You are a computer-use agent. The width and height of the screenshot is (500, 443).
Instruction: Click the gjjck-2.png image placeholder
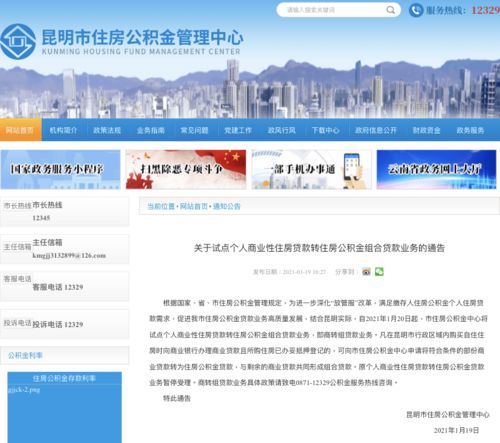tap(24, 390)
